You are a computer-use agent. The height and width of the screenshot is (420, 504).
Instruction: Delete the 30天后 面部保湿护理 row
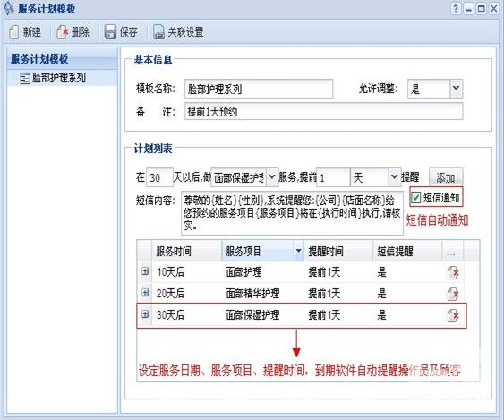tap(453, 315)
